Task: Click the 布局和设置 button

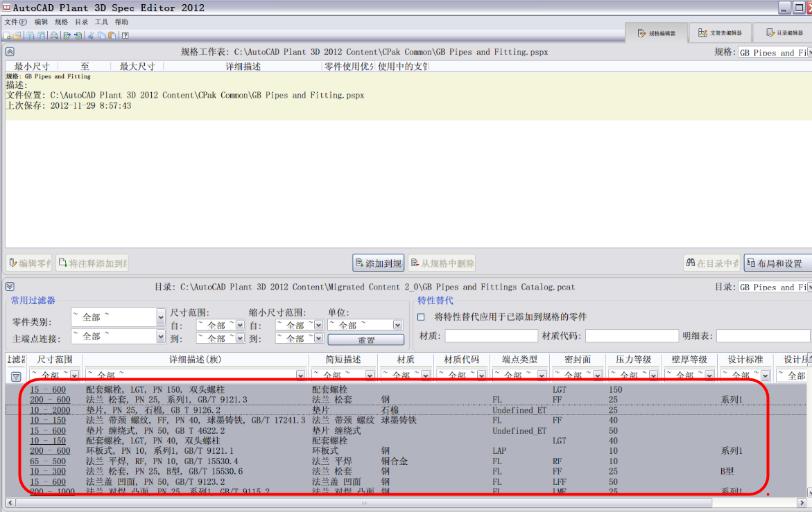Action: click(778, 263)
